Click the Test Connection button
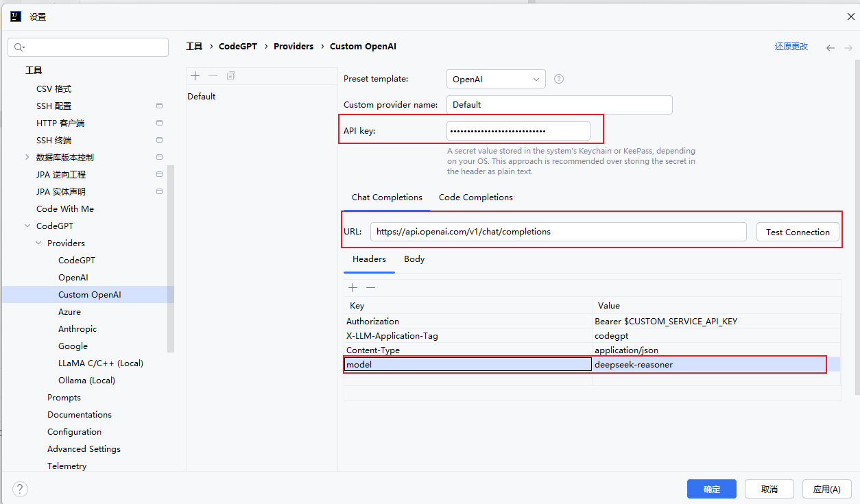The image size is (860, 504). [798, 232]
